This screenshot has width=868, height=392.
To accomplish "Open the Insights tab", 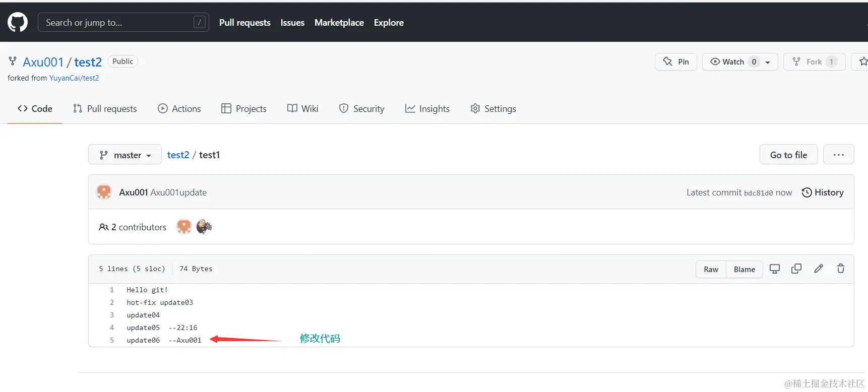I will (x=427, y=108).
